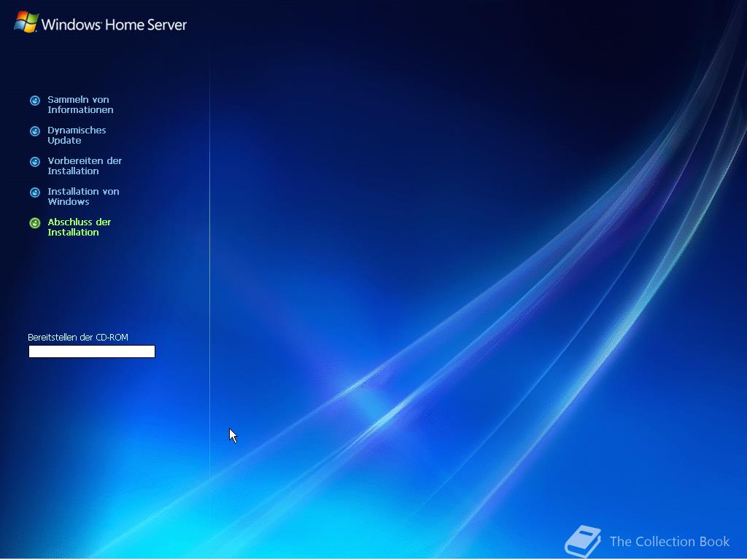Select the 'Installation von Windows' step text

(x=83, y=196)
